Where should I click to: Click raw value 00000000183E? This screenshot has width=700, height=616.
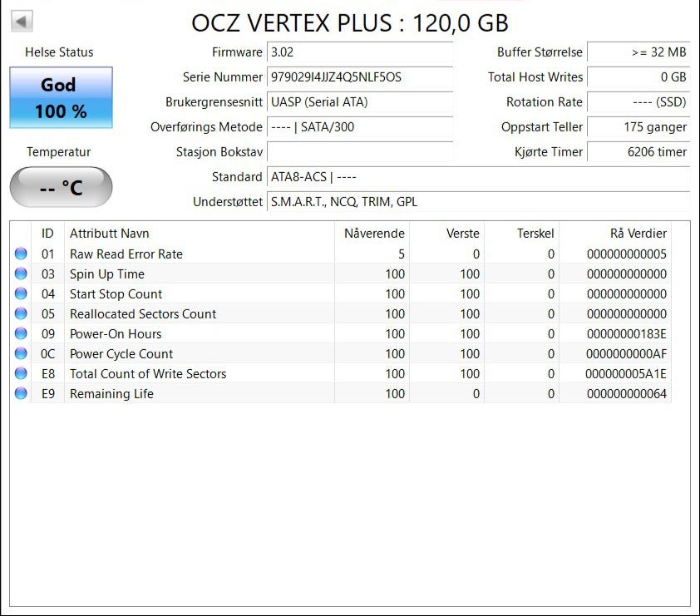[x=626, y=334]
